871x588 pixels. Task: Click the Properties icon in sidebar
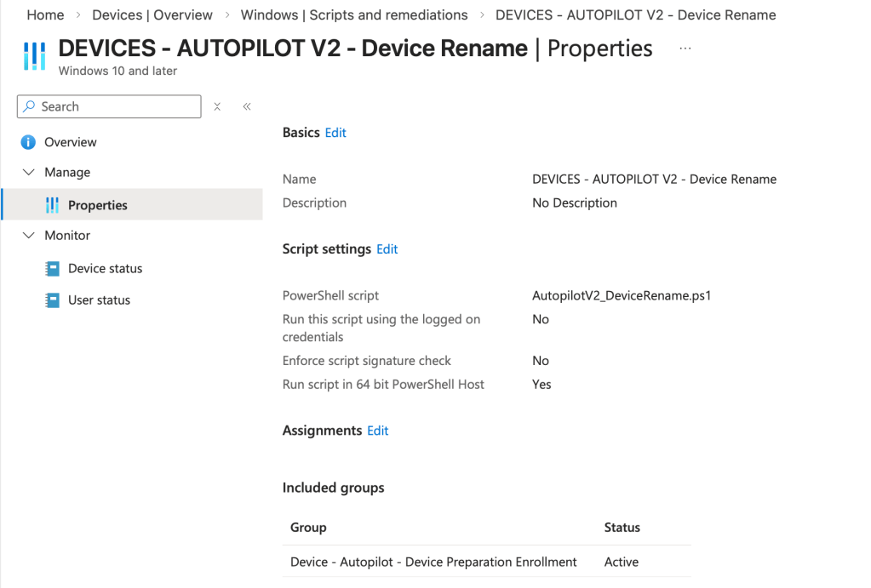tap(52, 205)
